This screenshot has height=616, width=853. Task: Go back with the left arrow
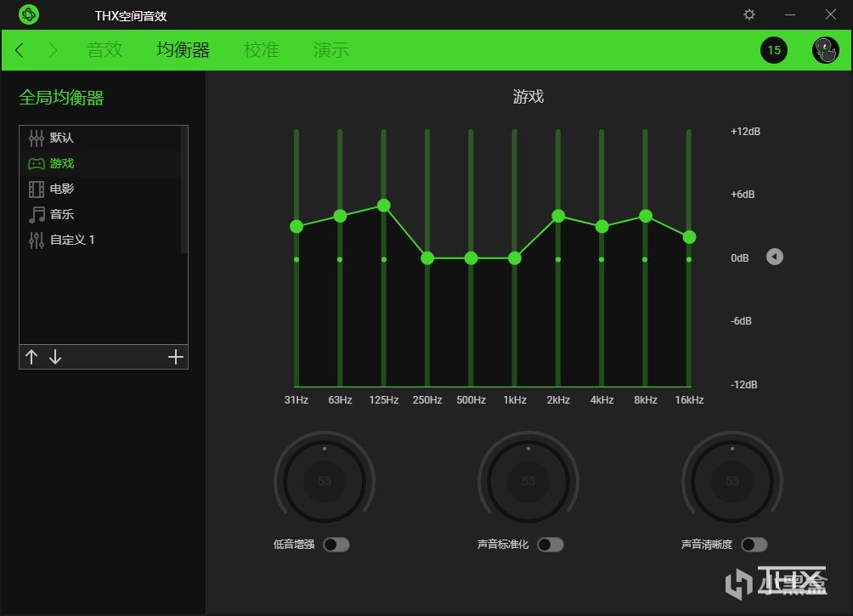tap(20, 50)
